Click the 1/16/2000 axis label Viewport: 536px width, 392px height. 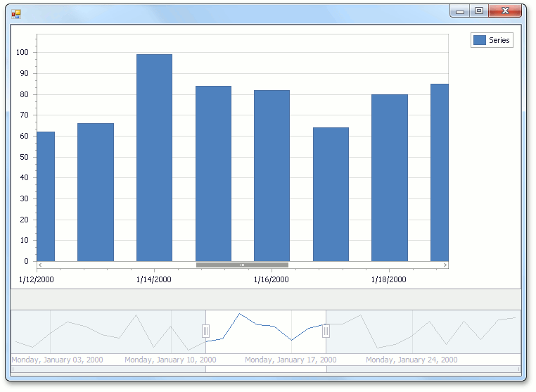click(271, 279)
